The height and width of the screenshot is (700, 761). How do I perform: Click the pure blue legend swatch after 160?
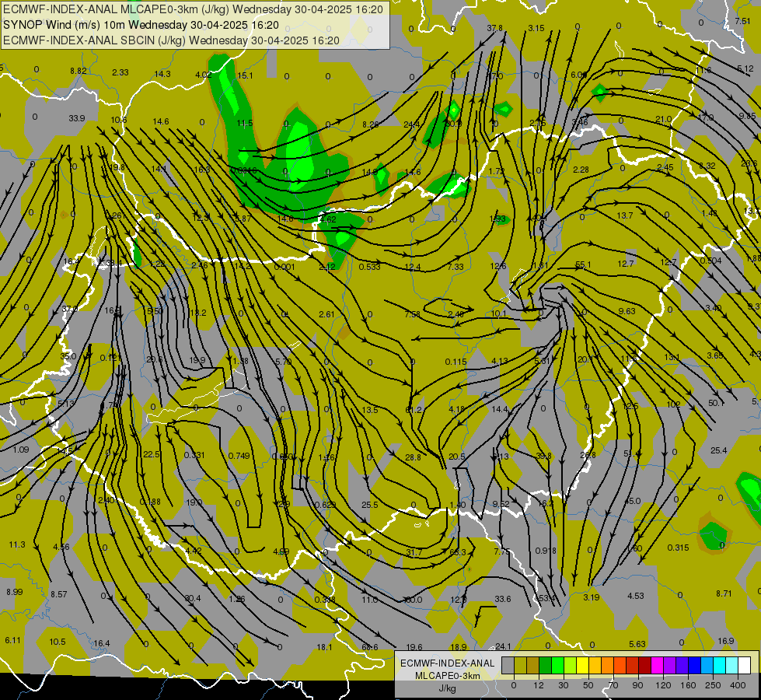coord(694,665)
